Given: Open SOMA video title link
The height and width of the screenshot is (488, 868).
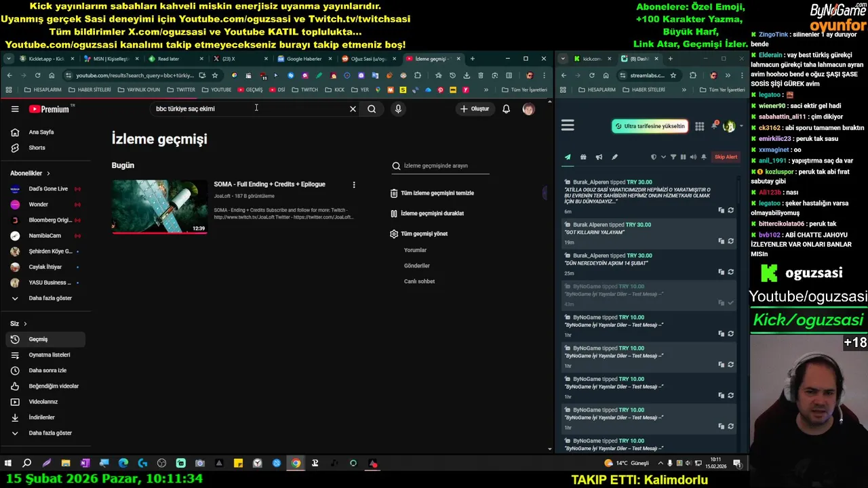Looking at the screenshot, I should (269, 184).
